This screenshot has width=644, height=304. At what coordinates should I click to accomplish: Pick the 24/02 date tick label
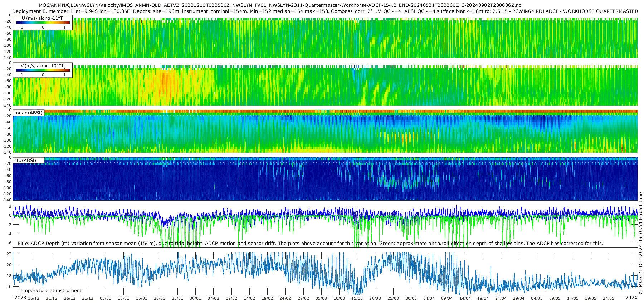click(285, 298)
